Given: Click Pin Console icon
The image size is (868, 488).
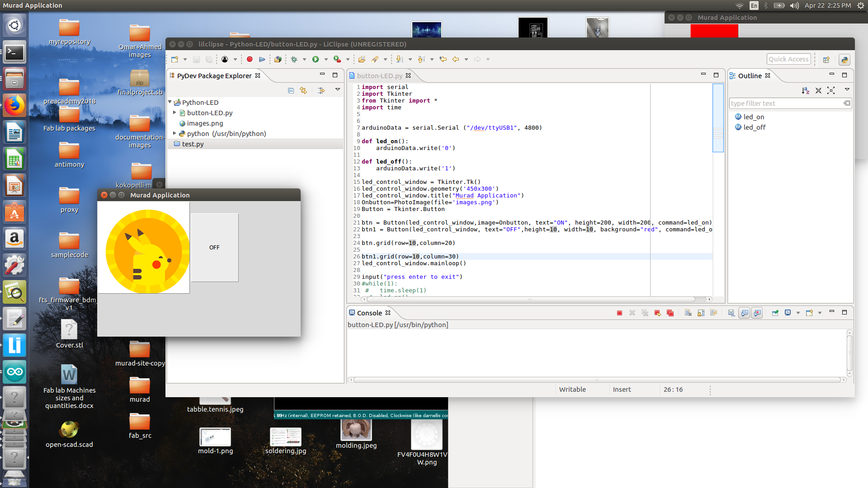Looking at the screenshot, I should 775,313.
